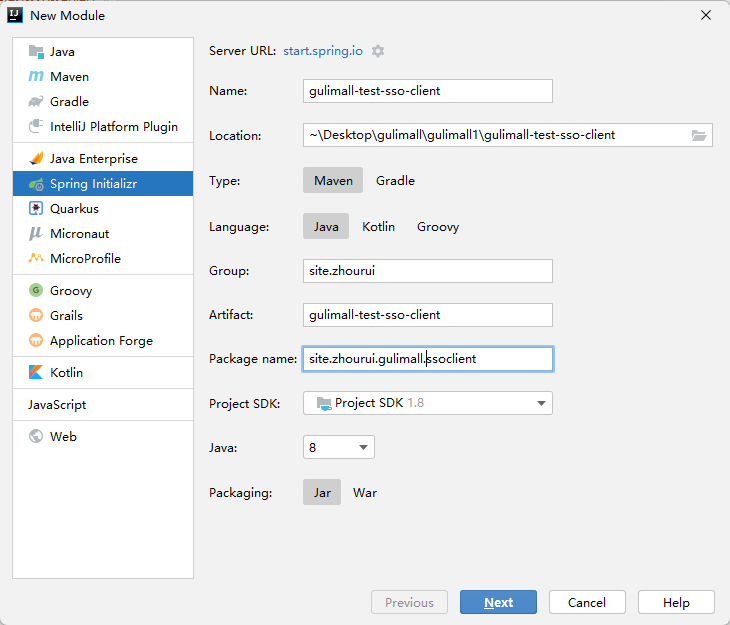This screenshot has width=730, height=625.
Task: Click the Previous button
Action: pyautogui.click(x=409, y=602)
